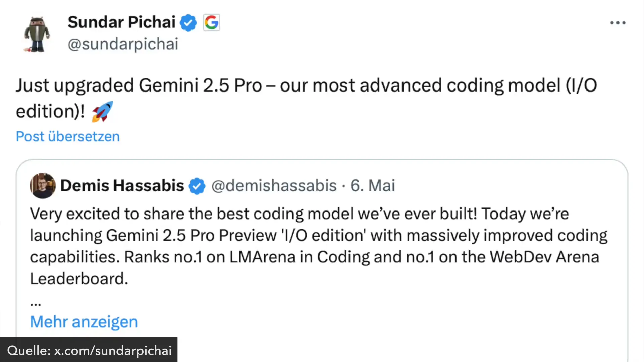Open the three-dot more options menu
This screenshot has height=362, width=644.
click(618, 22)
